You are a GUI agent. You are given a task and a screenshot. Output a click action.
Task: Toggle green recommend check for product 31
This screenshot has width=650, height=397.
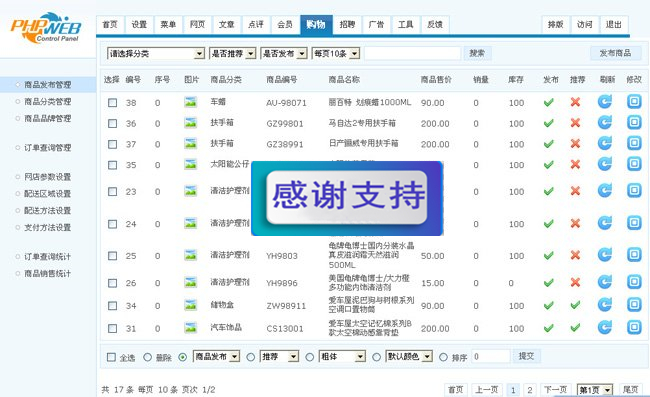click(575, 328)
